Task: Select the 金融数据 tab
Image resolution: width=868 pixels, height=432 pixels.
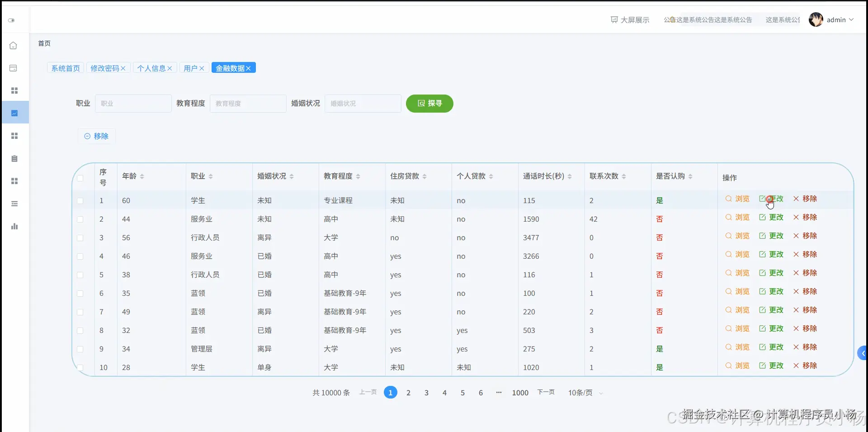Action: click(230, 68)
